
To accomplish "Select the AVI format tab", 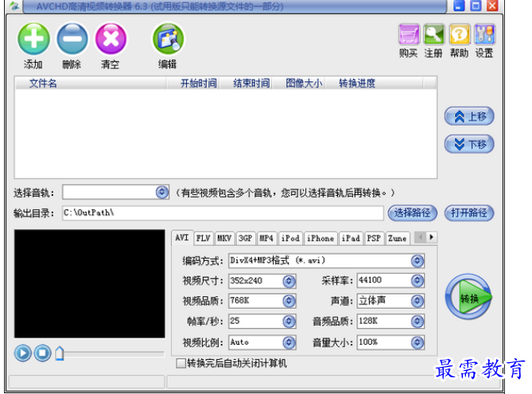I will click(182, 238).
